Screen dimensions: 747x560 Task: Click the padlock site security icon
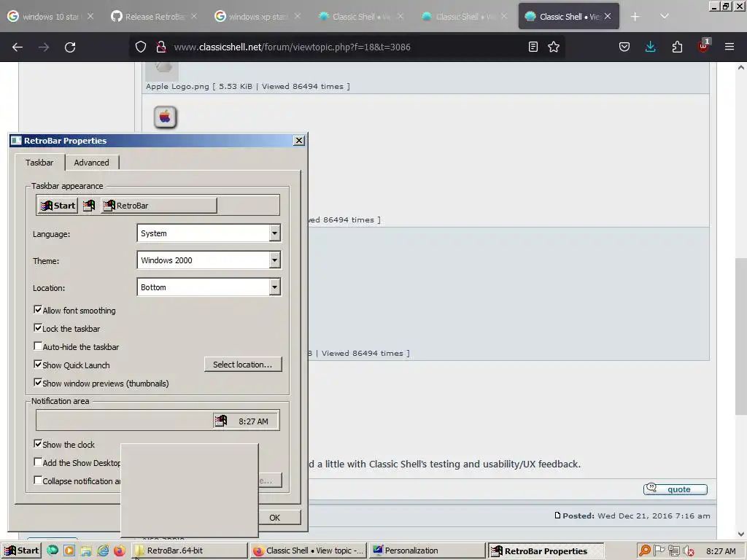pos(161,47)
